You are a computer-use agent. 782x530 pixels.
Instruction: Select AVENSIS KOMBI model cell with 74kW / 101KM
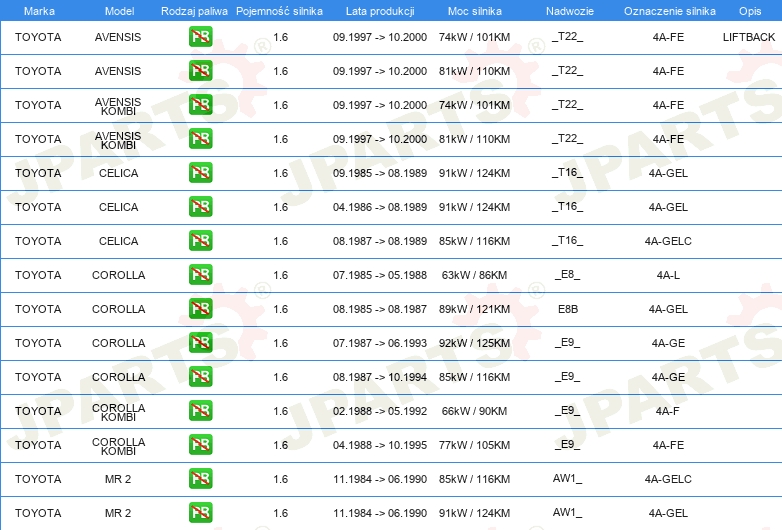coord(118,106)
